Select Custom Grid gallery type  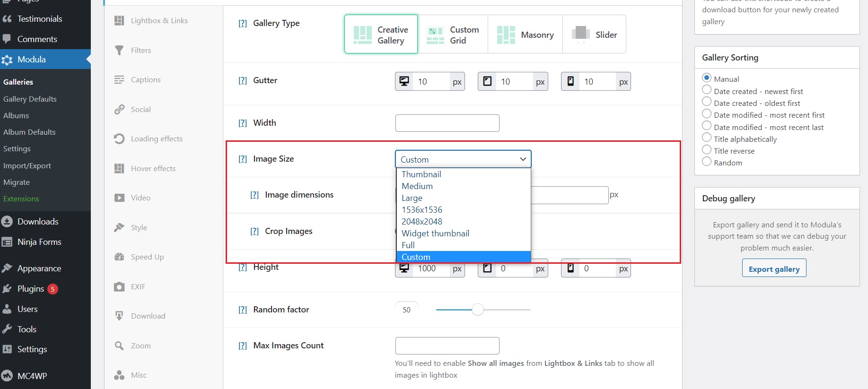[x=453, y=34]
